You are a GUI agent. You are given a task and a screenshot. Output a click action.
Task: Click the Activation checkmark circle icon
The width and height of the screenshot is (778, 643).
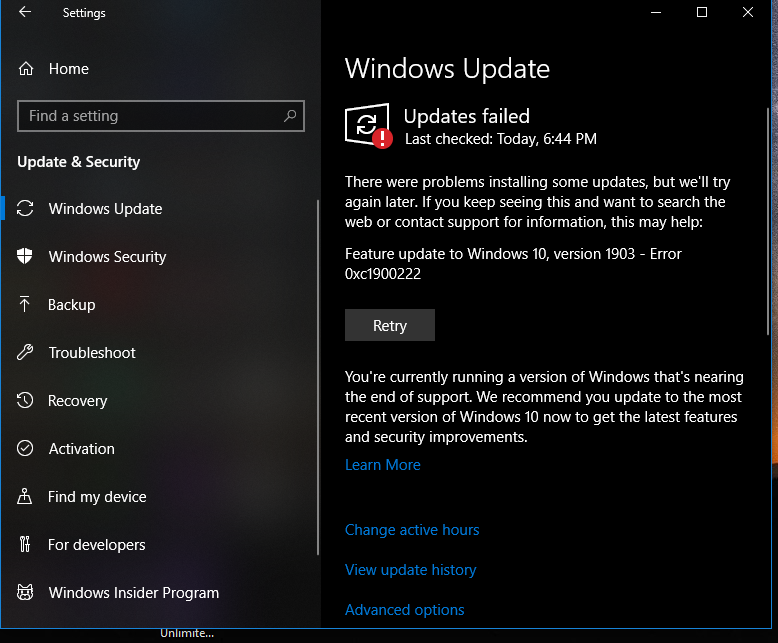pos(25,449)
